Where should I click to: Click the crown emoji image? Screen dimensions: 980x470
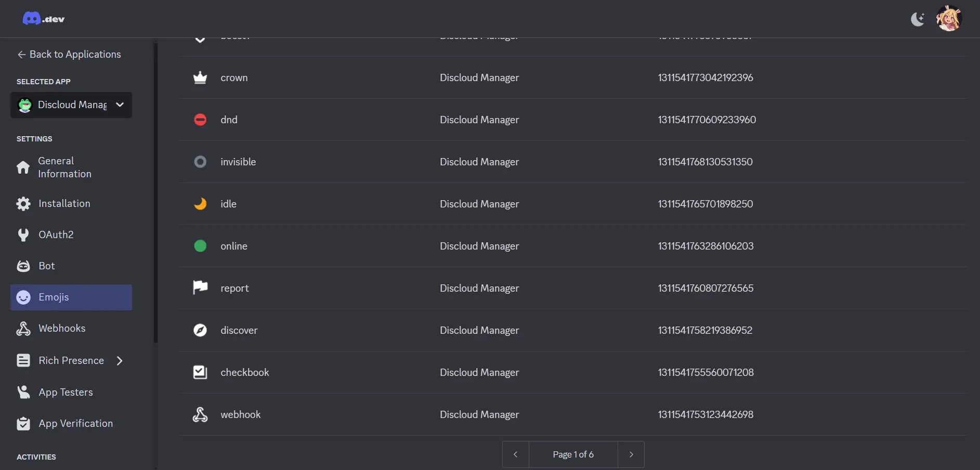[200, 77]
